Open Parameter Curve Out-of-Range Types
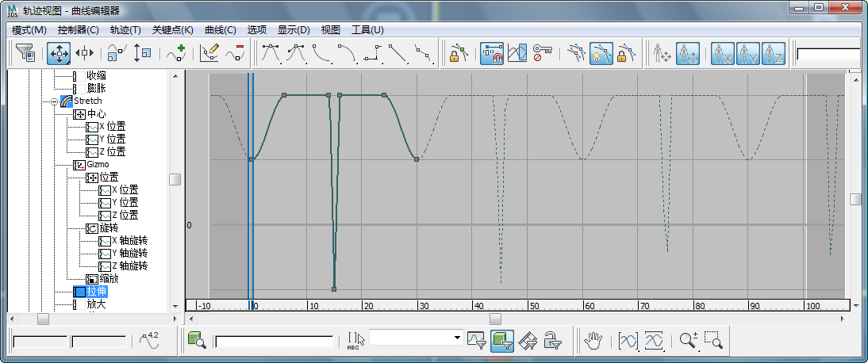 [517, 54]
